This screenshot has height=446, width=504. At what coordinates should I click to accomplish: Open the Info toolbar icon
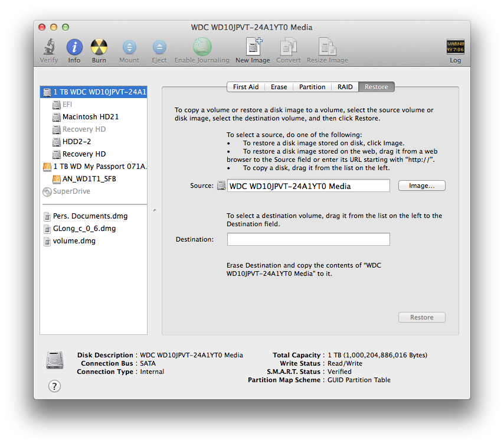(x=74, y=47)
